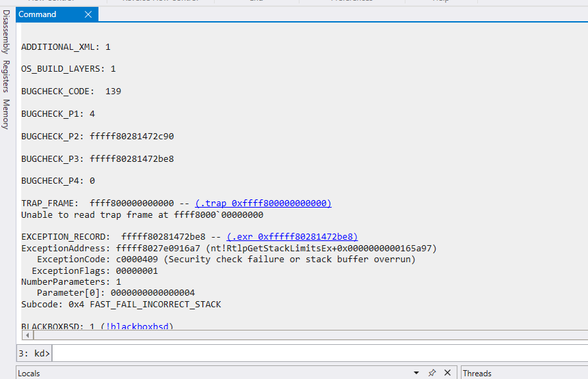Screen dimensions: 588x379
Task: Close the Command tab
Action: point(88,14)
